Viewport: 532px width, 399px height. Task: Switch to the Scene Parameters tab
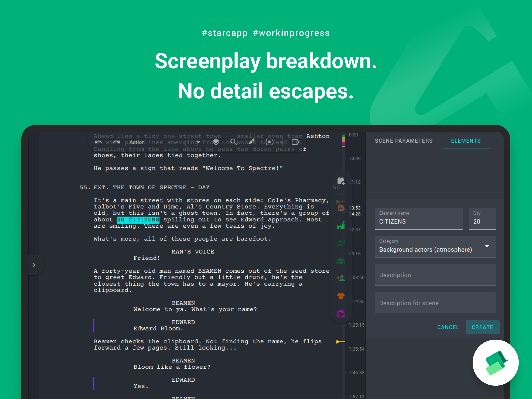[x=404, y=141]
